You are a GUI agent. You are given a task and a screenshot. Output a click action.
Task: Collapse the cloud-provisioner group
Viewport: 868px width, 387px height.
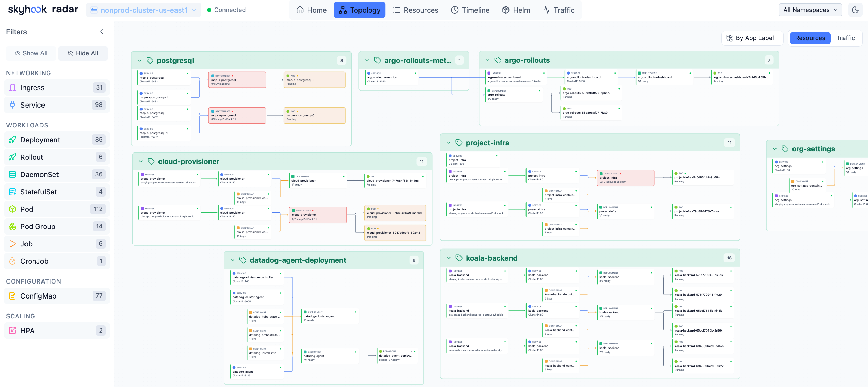141,162
